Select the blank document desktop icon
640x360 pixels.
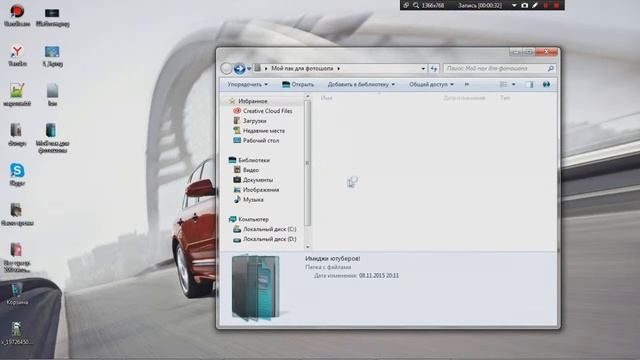click(x=52, y=94)
